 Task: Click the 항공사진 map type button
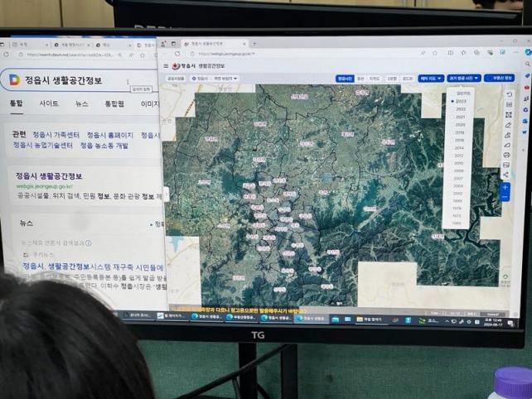point(344,79)
